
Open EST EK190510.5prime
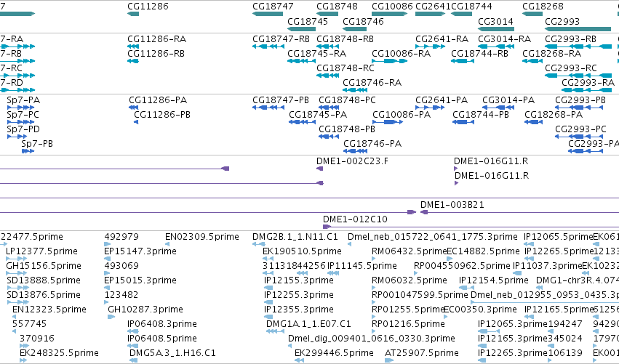click(x=302, y=251)
